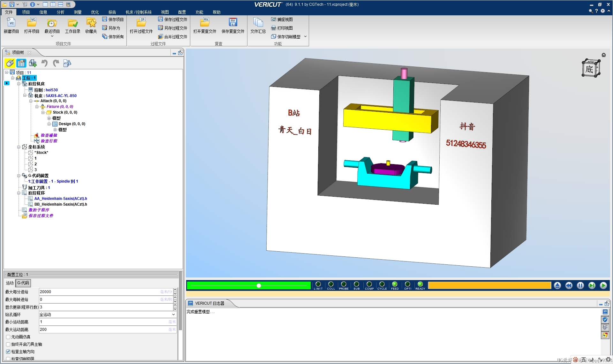Enable 无动画仿真 checkbox
This screenshot has width=613, height=364.
[x=8, y=337]
